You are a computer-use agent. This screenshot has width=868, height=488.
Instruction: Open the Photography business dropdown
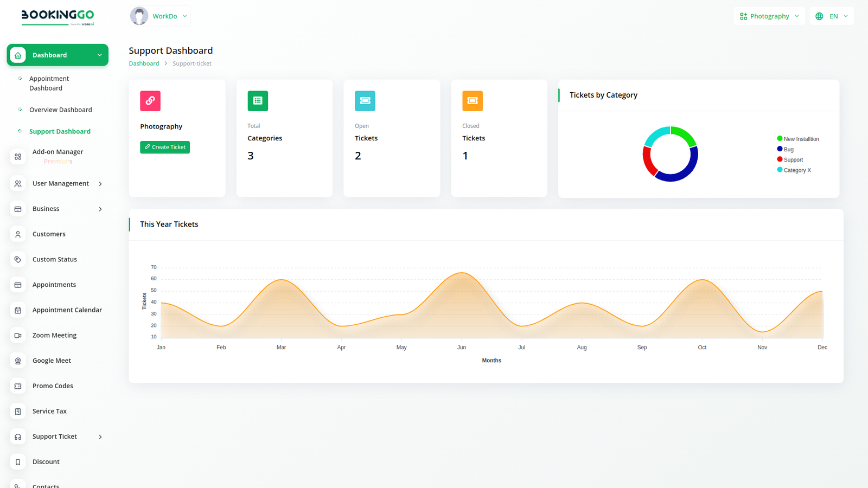(x=769, y=16)
